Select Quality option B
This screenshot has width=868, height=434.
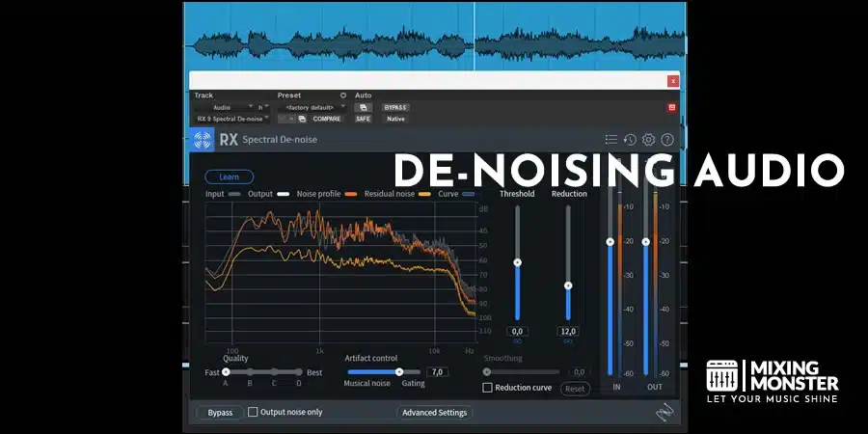pos(250,372)
